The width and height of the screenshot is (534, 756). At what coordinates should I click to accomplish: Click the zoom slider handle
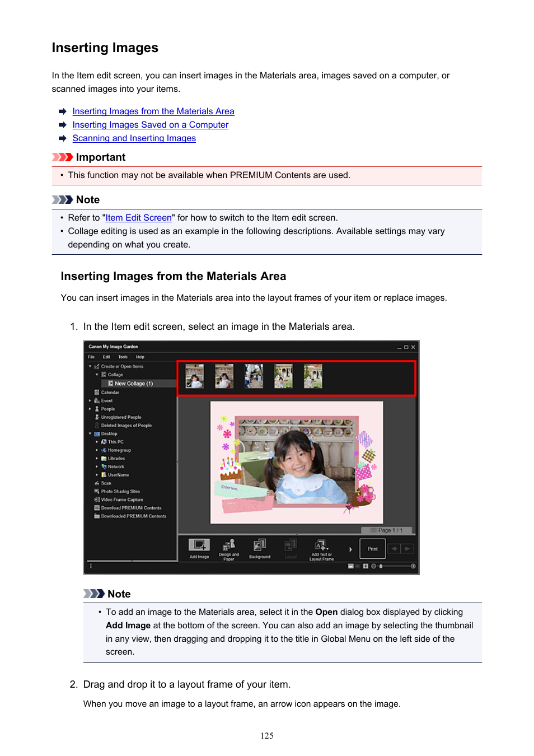pos(381,566)
